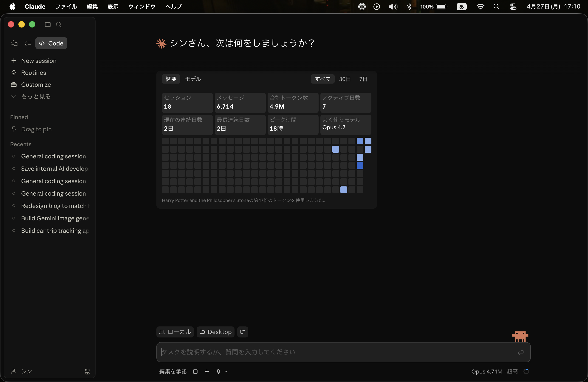The height and width of the screenshot is (382, 588).
Task: Click the plan document icon beside 編集を承認
Action: [x=195, y=371]
